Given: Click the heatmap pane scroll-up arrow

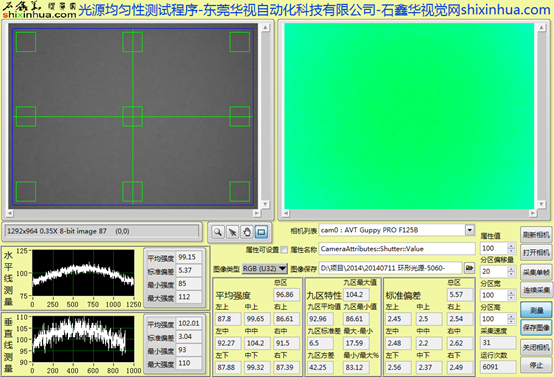Looking at the screenshot, I should pyautogui.click(x=541, y=28).
